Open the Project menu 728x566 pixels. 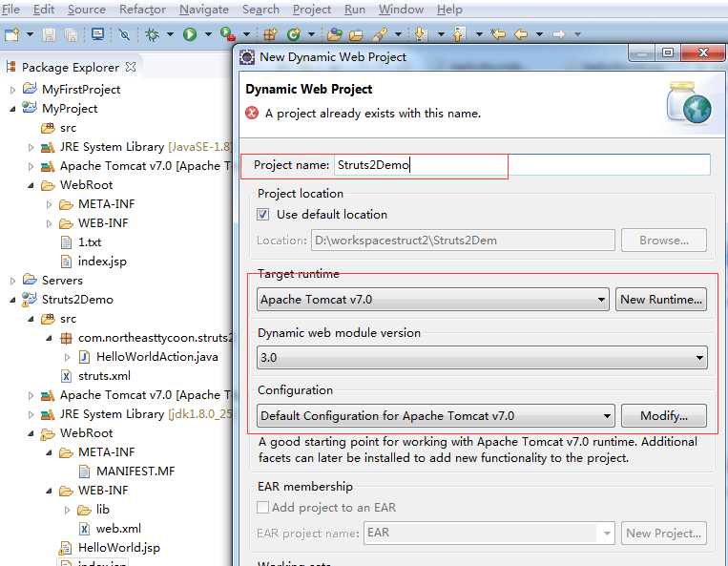click(312, 10)
